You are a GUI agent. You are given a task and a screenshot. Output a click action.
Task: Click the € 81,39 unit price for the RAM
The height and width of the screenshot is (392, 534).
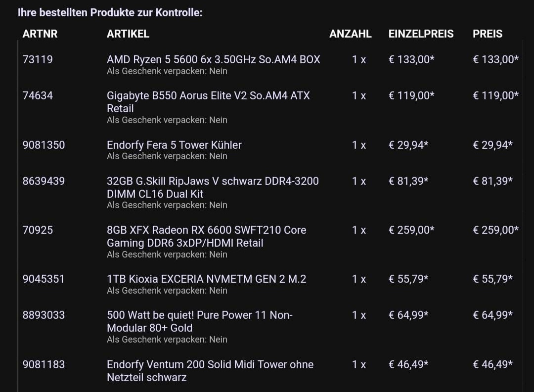point(408,181)
